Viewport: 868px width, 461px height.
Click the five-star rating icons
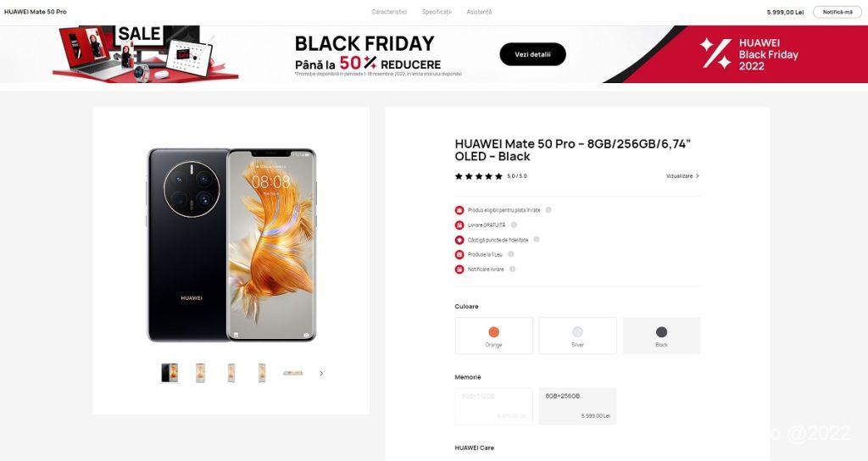pos(478,176)
